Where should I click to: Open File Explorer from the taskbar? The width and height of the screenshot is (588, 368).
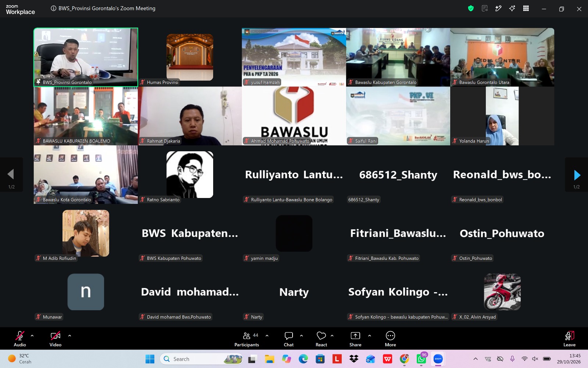(269, 359)
